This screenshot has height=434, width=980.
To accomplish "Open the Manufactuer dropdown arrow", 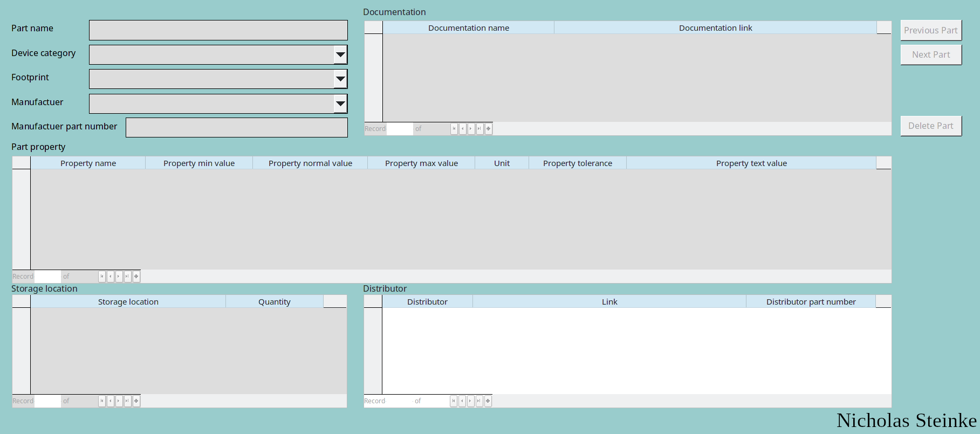I will click(x=340, y=104).
